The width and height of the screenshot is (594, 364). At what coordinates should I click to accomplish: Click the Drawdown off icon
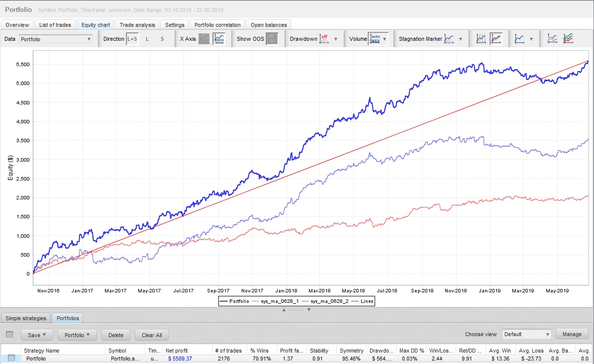coord(324,39)
